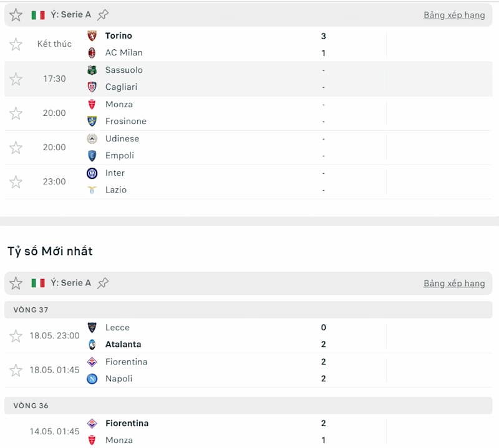499x448 pixels.
Task: Click the AC Milan club logo
Action: [92, 53]
